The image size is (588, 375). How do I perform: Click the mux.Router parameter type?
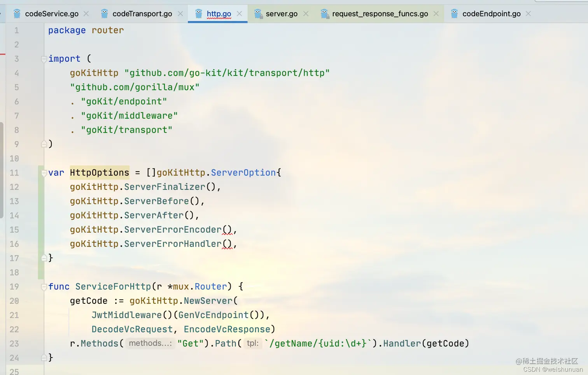(x=200, y=287)
